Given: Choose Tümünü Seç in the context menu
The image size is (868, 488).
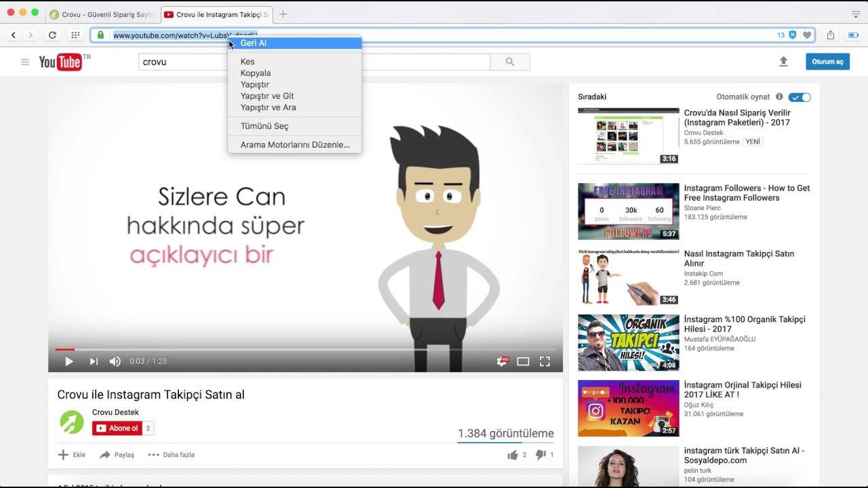Looking at the screenshot, I should (x=294, y=126).
